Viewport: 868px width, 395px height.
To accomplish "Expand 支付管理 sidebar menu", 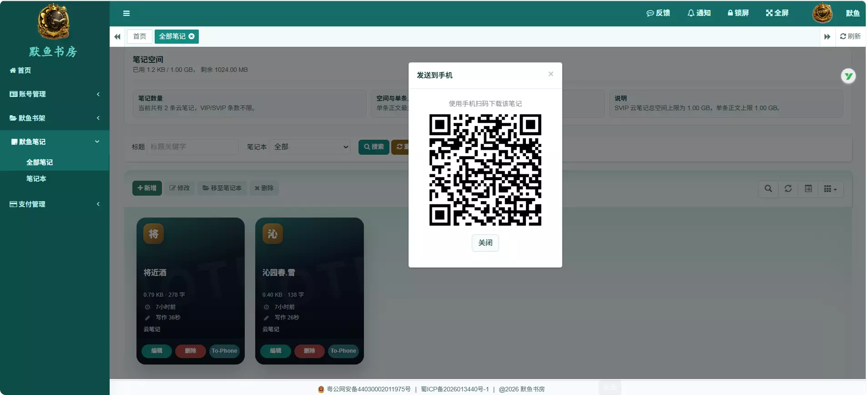I will (x=55, y=204).
